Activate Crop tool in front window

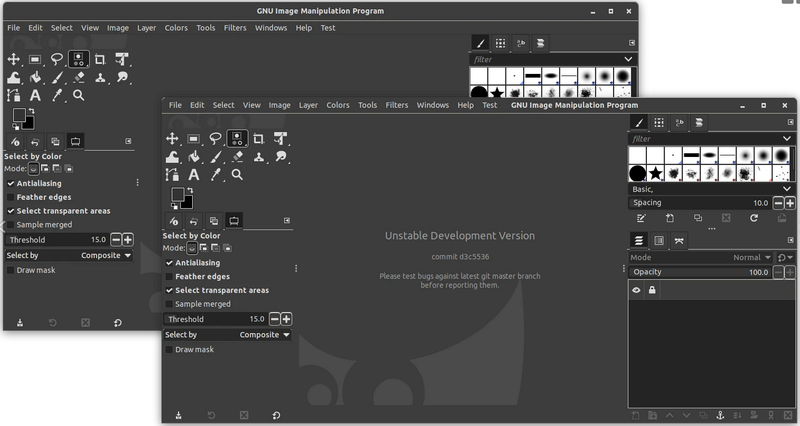(x=259, y=138)
